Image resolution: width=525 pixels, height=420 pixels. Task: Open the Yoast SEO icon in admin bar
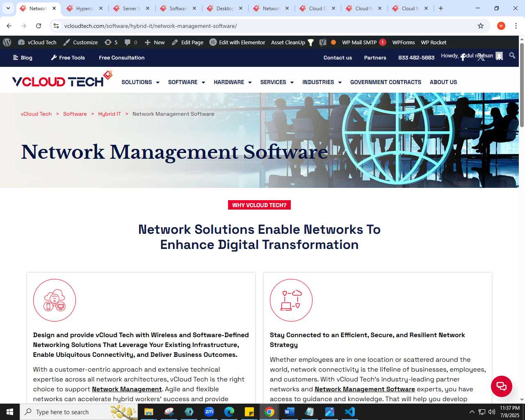323,42
